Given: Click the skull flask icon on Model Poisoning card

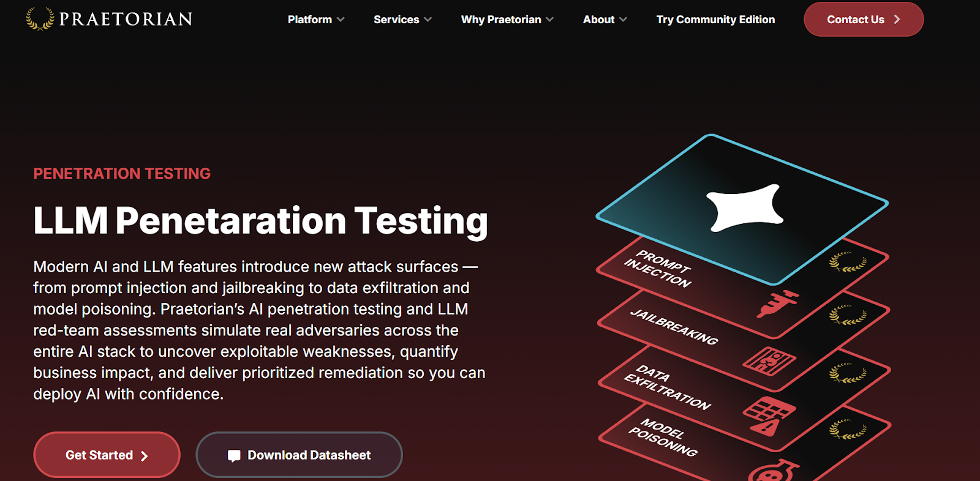Looking at the screenshot, I should (x=774, y=470).
